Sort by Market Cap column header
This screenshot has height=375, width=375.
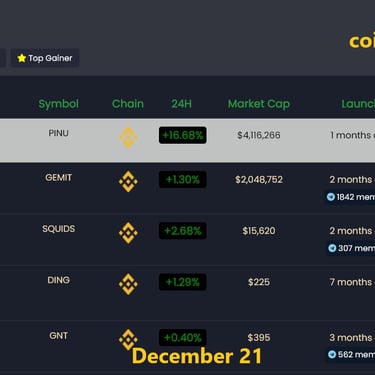pos(259,104)
